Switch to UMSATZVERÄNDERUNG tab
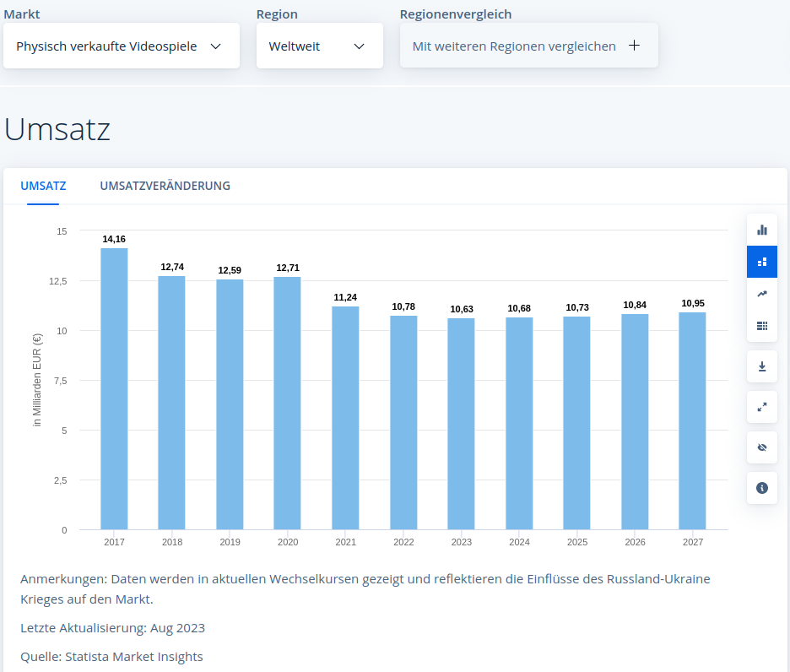 click(x=165, y=186)
